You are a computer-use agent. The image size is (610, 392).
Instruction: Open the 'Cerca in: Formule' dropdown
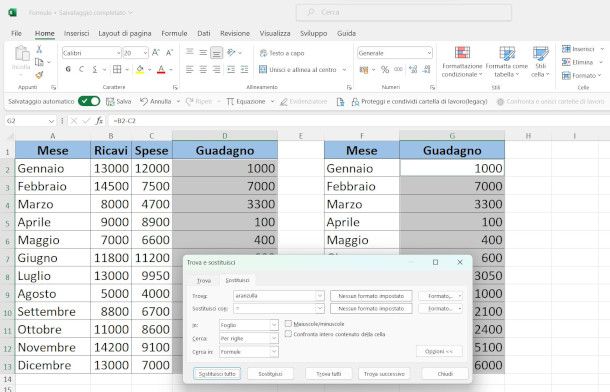[274, 352]
